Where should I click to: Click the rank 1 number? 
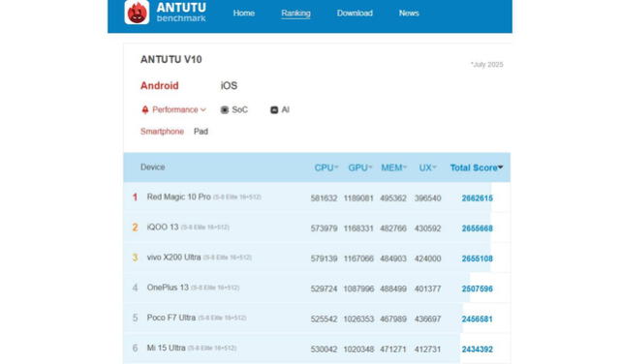[135, 197]
